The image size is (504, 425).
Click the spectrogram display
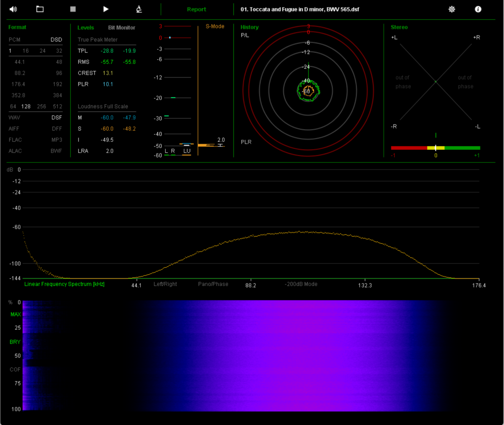pos(251,356)
